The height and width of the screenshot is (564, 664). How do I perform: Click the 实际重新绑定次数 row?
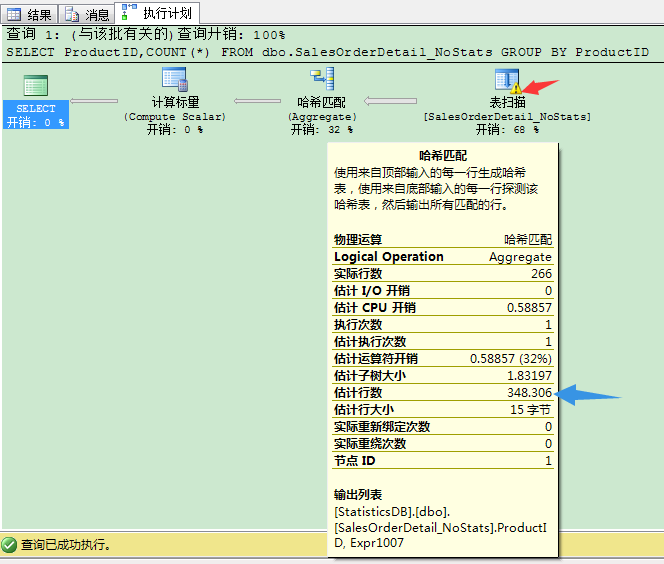[443, 426]
